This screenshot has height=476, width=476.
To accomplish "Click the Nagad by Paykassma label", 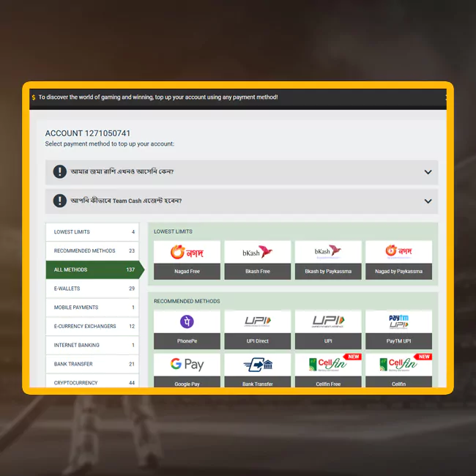I will pyautogui.click(x=398, y=272).
